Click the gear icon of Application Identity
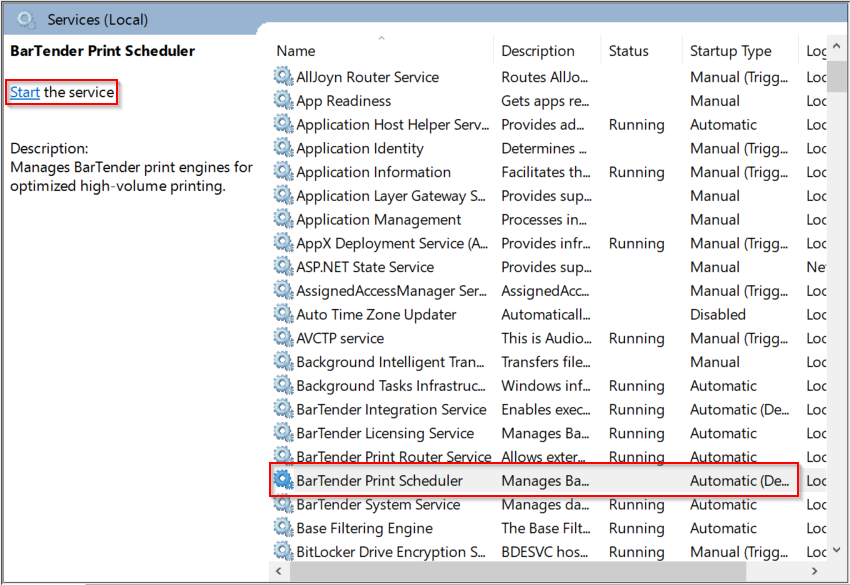Image resolution: width=850 pixels, height=585 pixels. point(284,148)
